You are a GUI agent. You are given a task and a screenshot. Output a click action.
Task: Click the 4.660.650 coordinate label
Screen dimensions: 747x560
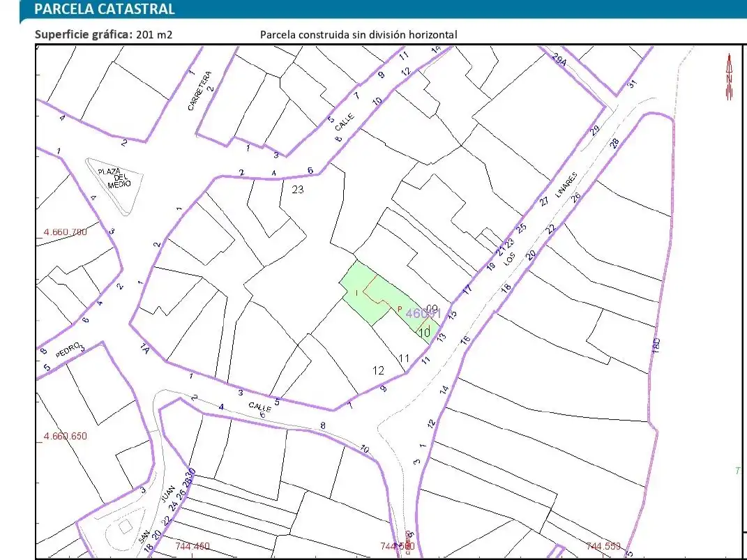66,436
